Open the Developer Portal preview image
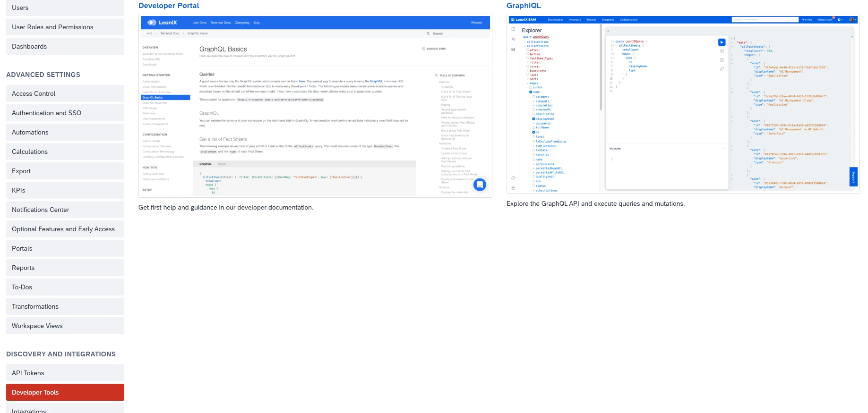 point(315,106)
